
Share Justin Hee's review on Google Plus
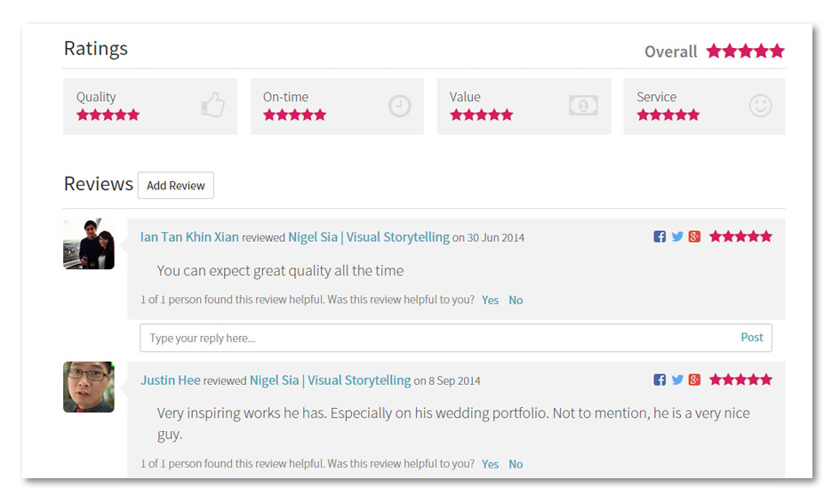[x=694, y=380]
